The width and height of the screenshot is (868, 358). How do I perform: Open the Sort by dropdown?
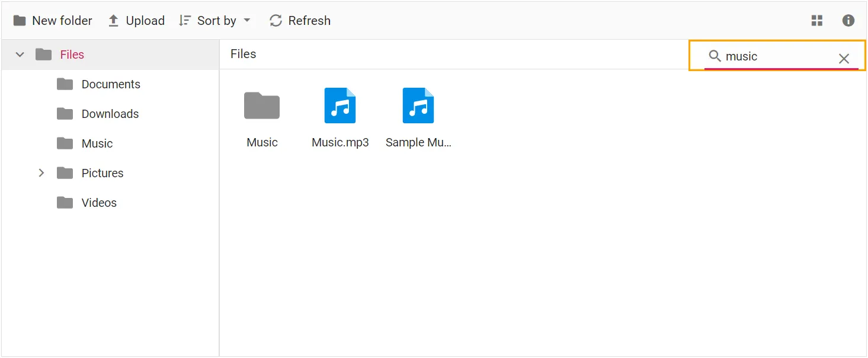point(214,21)
